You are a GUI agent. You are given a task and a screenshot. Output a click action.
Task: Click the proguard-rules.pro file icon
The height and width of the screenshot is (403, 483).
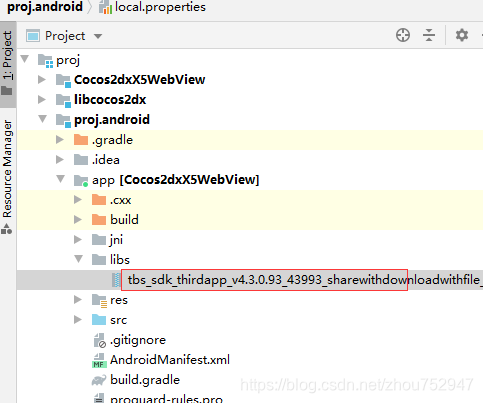pos(99,398)
